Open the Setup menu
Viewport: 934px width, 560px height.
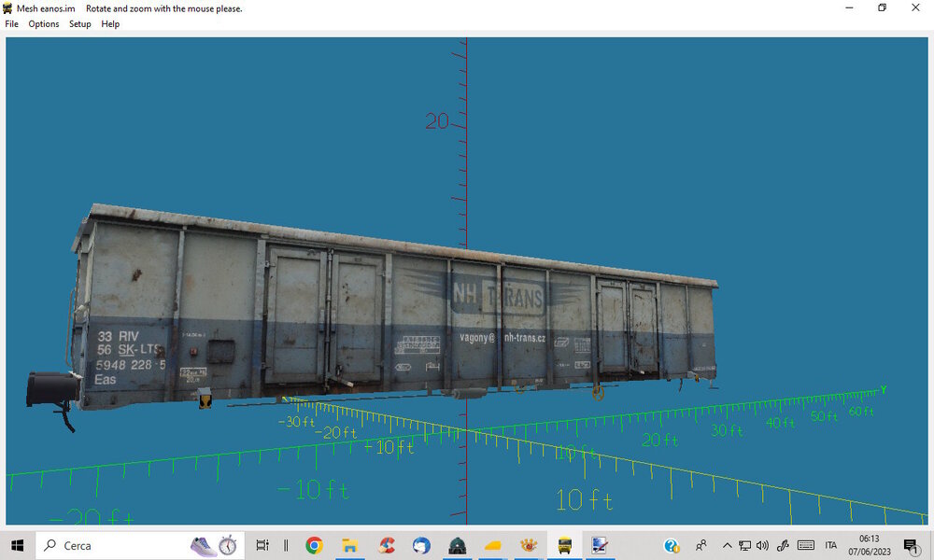click(x=79, y=24)
